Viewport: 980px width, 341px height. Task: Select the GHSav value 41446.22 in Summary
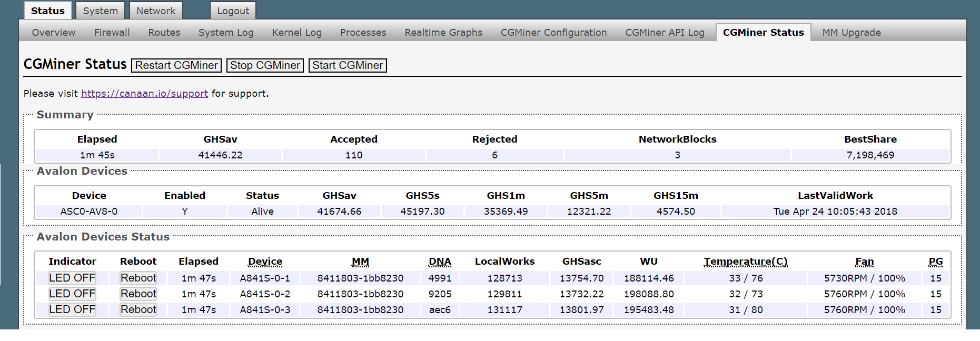tap(220, 155)
